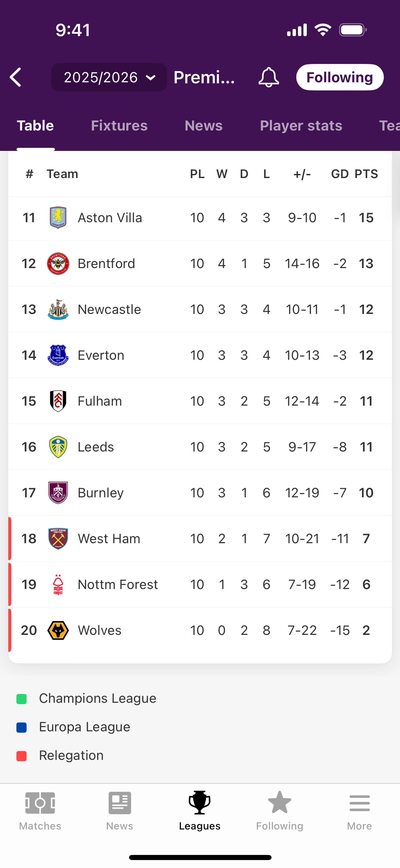
Task: Open the Following star icon
Action: (x=279, y=803)
